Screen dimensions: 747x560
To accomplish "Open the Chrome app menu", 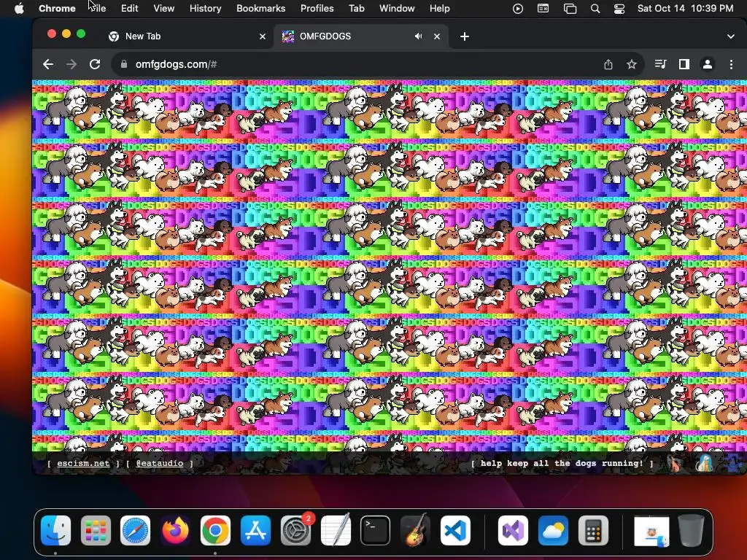I will coord(57,8).
